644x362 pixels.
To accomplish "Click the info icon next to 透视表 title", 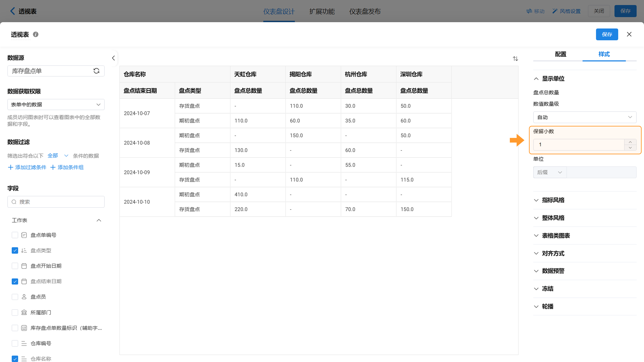I will (x=36, y=34).
